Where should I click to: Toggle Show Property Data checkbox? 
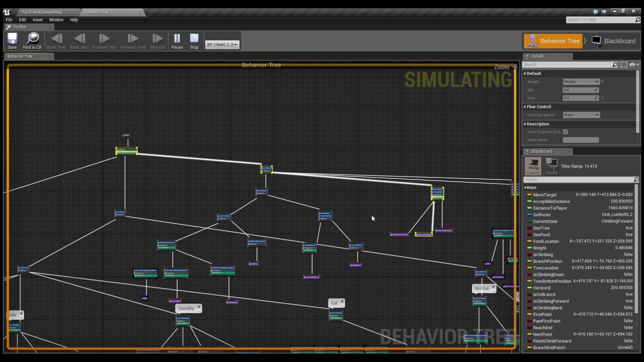(x=566, y=132)
